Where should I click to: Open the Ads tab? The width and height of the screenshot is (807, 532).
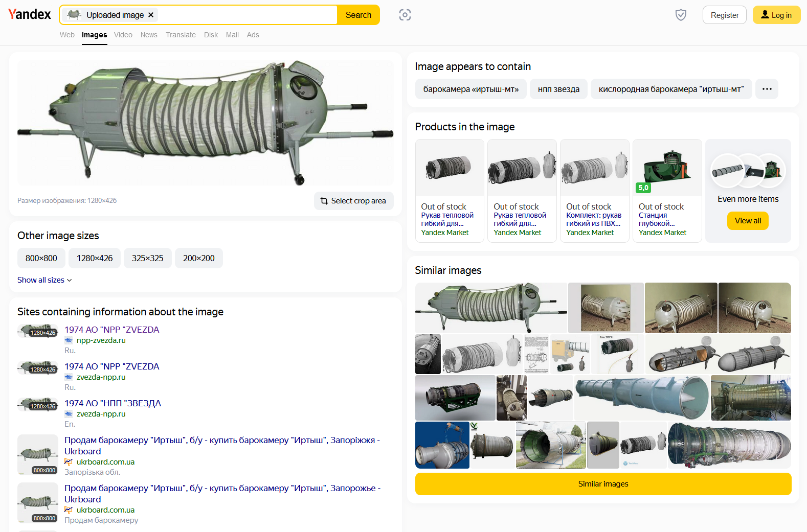coord(253,35)
